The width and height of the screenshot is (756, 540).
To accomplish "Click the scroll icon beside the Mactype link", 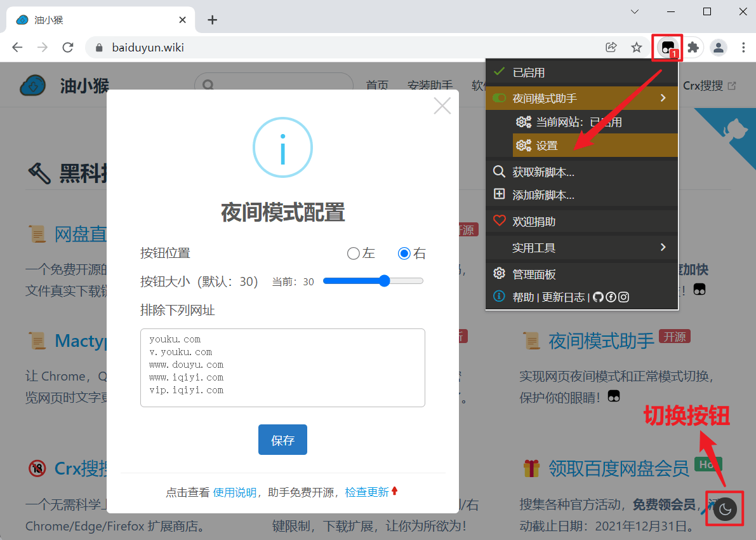I will [x=37, y=341].
